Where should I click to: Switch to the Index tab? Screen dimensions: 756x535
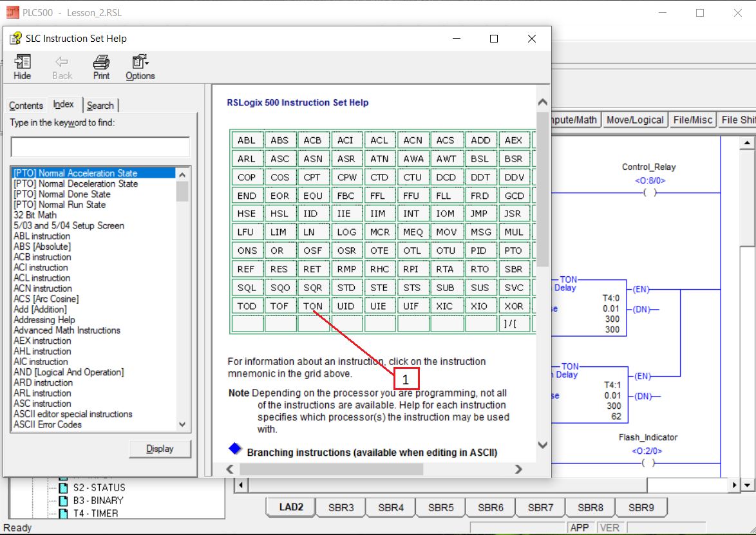[x=64, y=104]
